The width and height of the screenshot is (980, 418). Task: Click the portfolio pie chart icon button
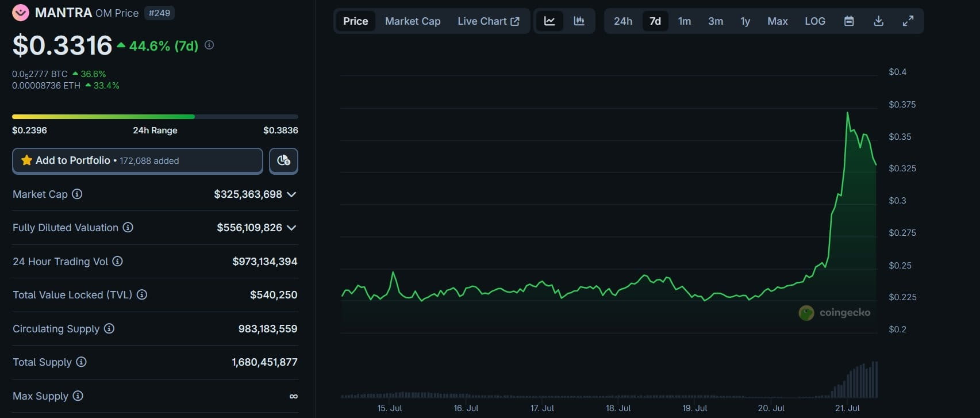pos(283,161)
